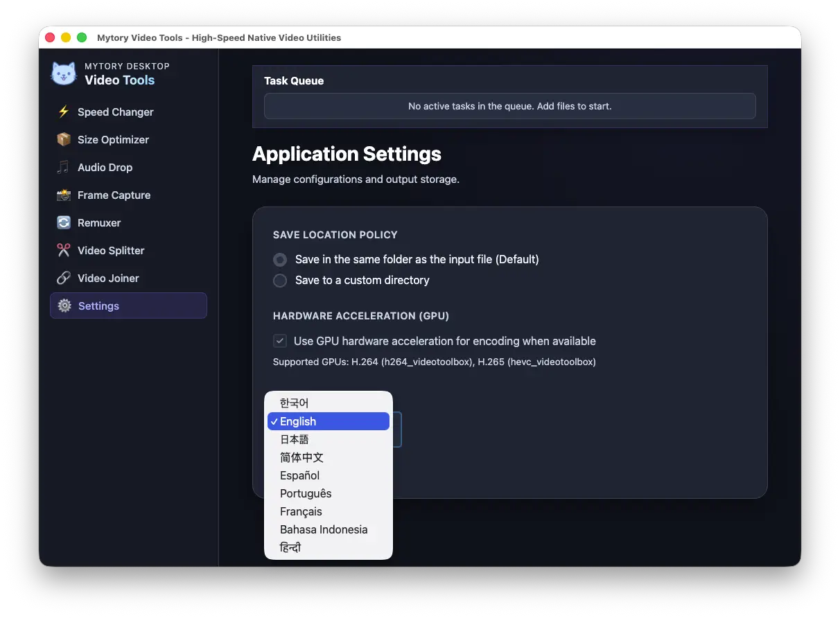Click the Size Optimizer package icon

(x=64, y=140)
